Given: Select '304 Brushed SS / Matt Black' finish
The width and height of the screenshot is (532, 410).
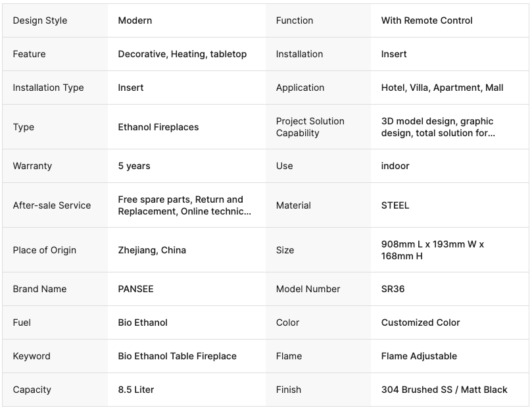Looking at the screenshot, I should pyautogui.click(x=444, y=390).
